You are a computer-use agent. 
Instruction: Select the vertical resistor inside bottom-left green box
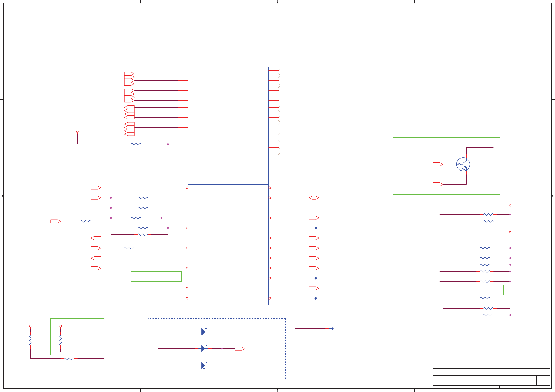(x=60, y=340)
